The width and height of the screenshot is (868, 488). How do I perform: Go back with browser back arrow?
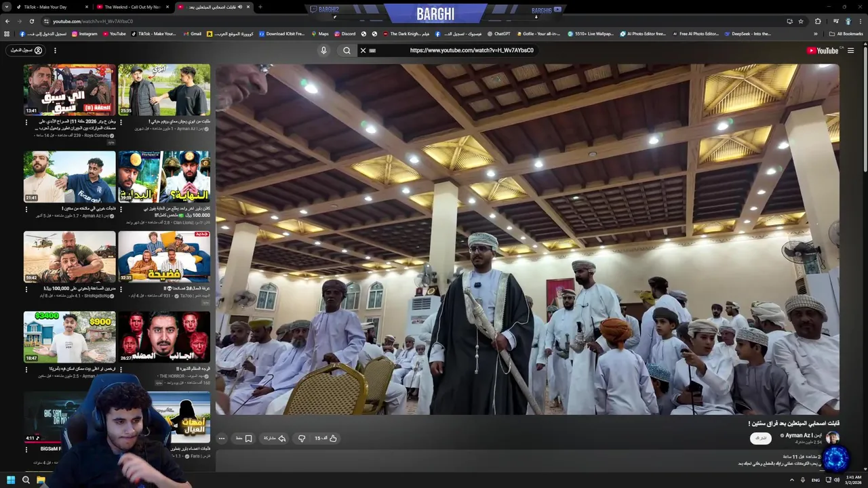(x=8, y=21)
